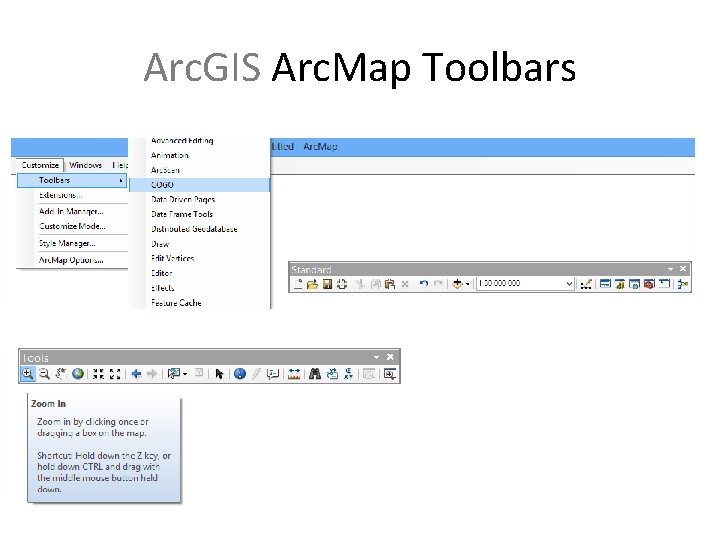Go to next extent arrow
This screenshot has width=720, height=540.
point(152,374)
